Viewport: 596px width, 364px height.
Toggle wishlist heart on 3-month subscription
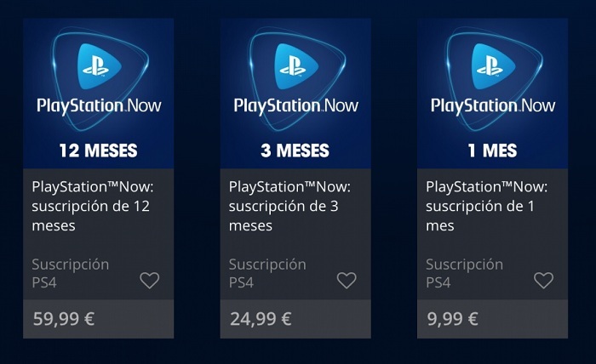[x=347, y=280]
